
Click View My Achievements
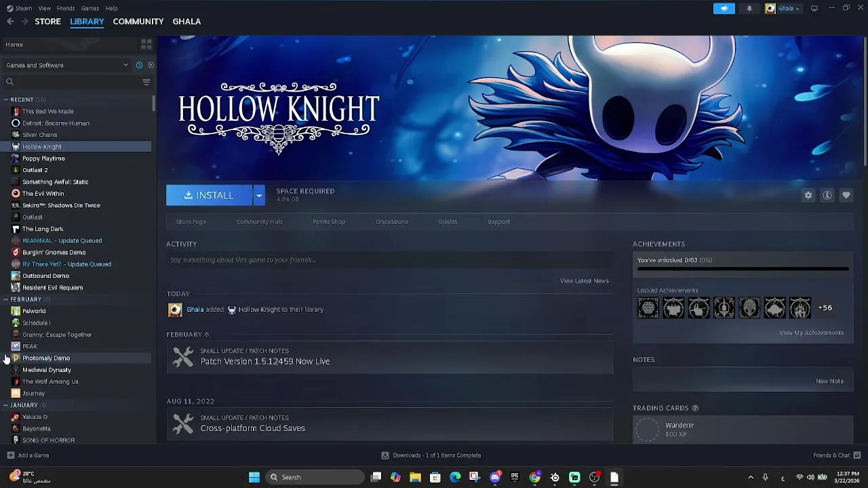pos(812,333)
